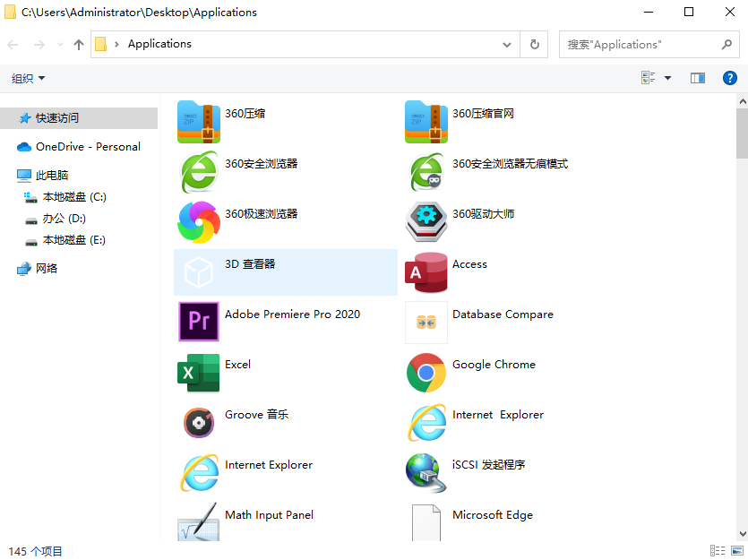Select the 360极速浏览器 icon
748x560 pixels.
coord(199,221)
